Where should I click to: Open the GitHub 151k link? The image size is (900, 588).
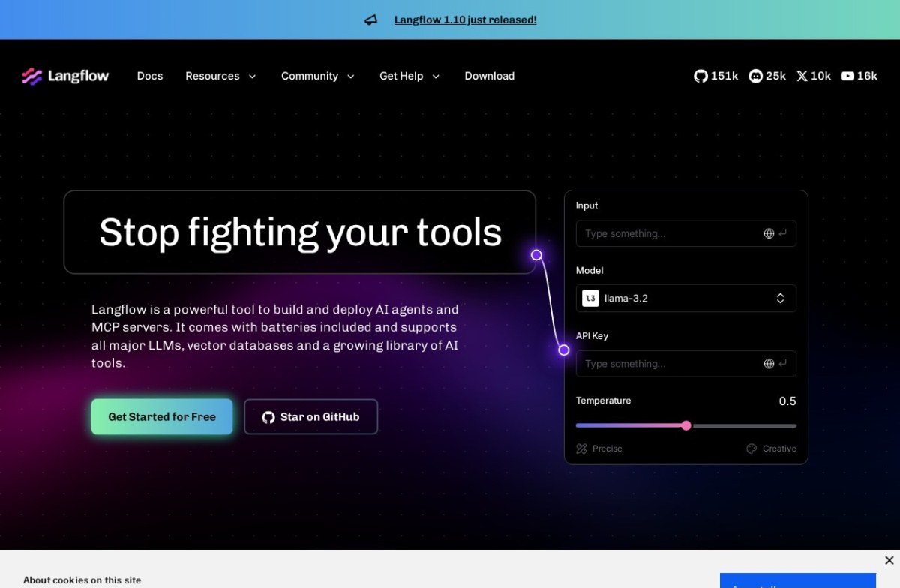click(716, 76)
